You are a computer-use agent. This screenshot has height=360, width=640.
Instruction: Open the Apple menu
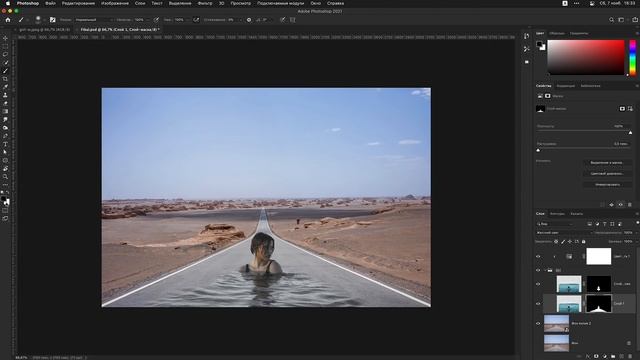7,3
